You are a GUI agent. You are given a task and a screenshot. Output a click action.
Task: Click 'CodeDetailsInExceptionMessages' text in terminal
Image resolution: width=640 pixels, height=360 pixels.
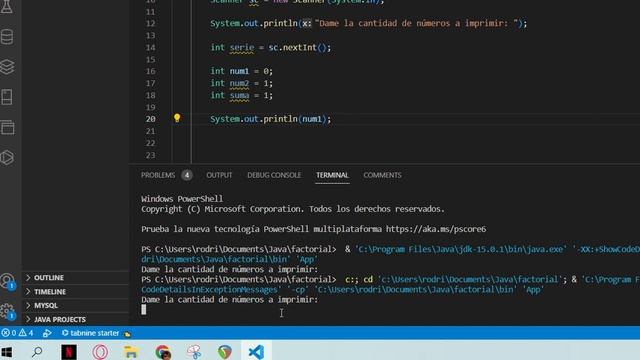pyautogui.click(x=209, y=289)
